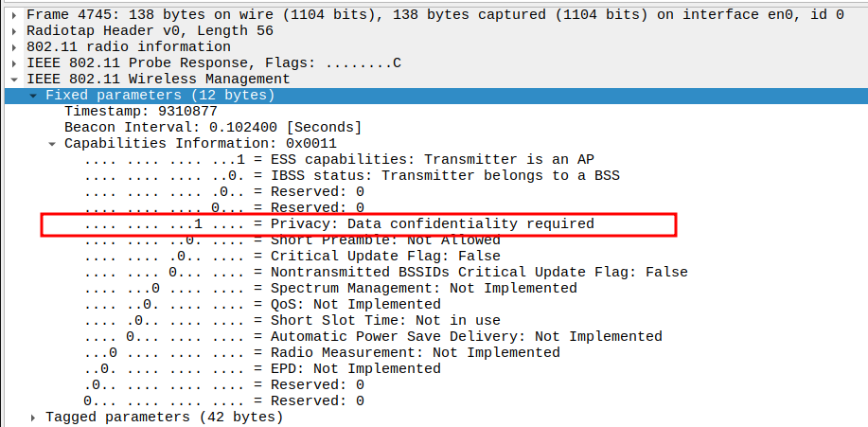Click the ESS capabilities bit line
Image resolution: width=868 pixels, height=427 pixels.
point(339,160)
